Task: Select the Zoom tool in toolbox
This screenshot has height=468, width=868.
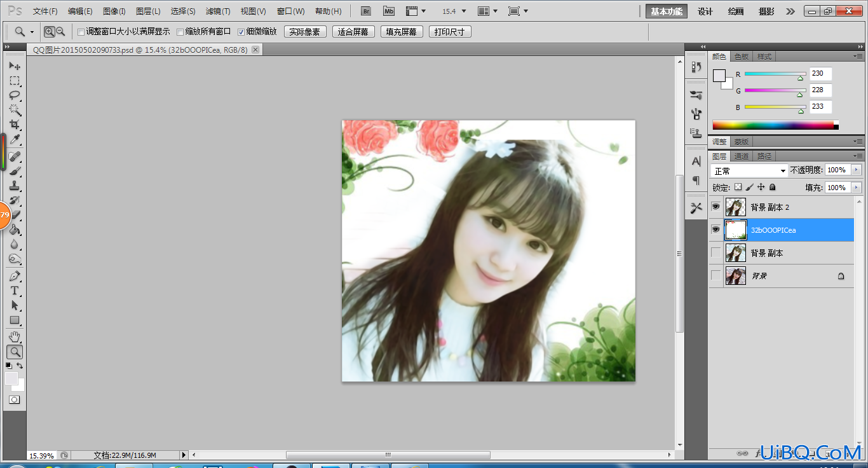Action: (x=15, y=352)
